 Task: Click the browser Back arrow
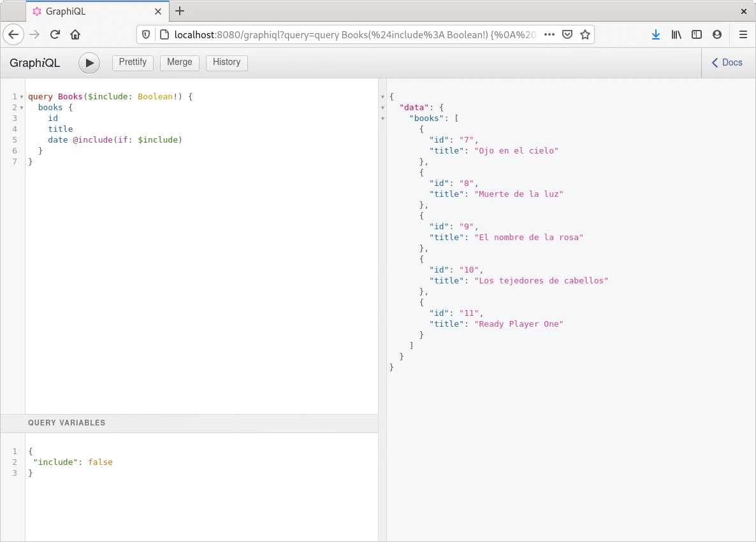pyautogui.click(x=14, y=34)
